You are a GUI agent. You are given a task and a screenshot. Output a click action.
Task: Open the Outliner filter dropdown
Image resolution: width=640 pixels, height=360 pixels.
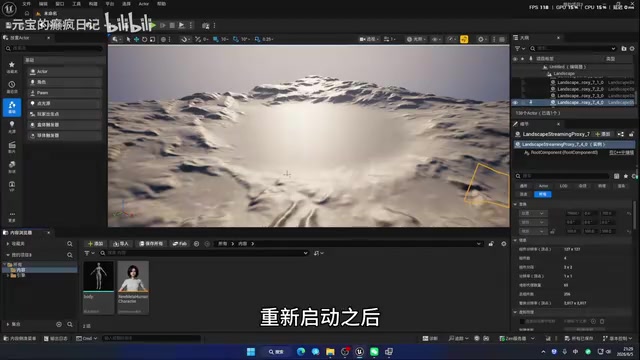point(519,49)
